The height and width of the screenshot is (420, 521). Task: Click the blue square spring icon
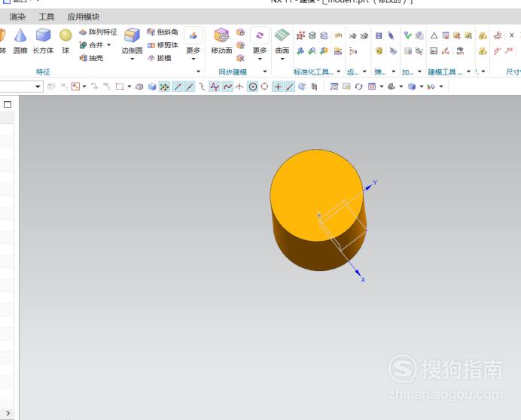(379, 35)
